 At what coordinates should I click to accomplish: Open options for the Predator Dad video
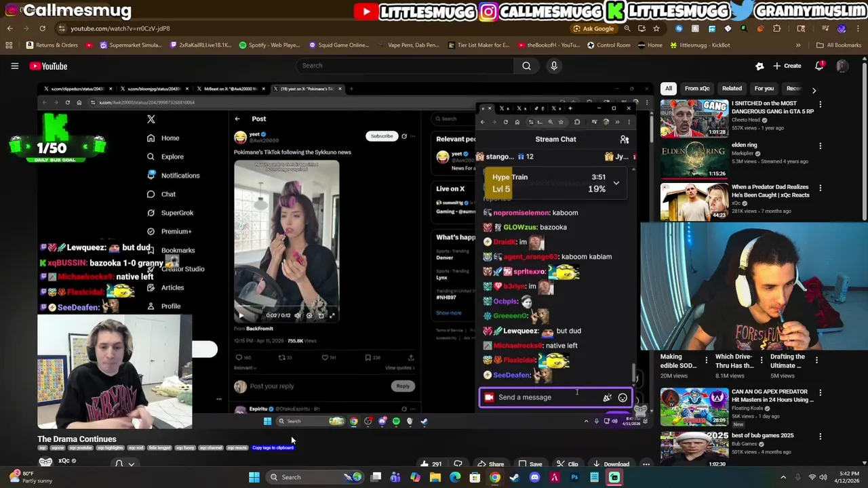point(820,188)
